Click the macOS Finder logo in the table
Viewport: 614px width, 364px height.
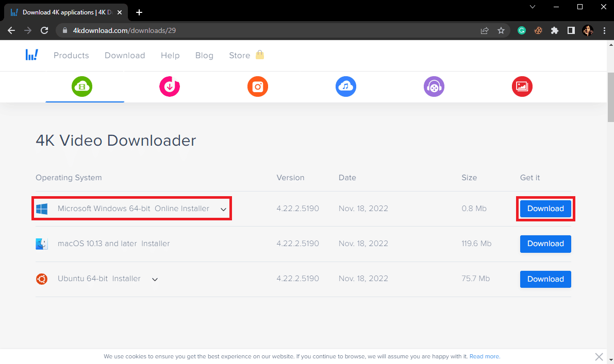[x=42, y=244]
